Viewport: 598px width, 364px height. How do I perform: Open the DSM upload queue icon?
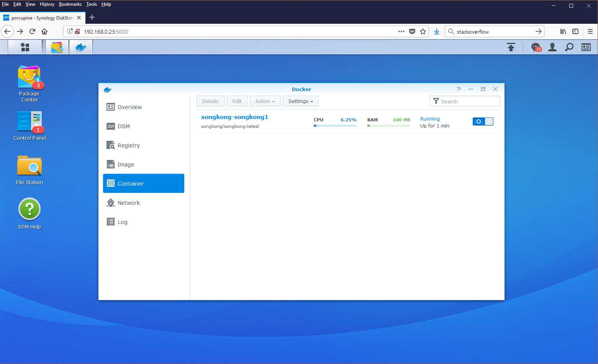click(x=511, y=47)
